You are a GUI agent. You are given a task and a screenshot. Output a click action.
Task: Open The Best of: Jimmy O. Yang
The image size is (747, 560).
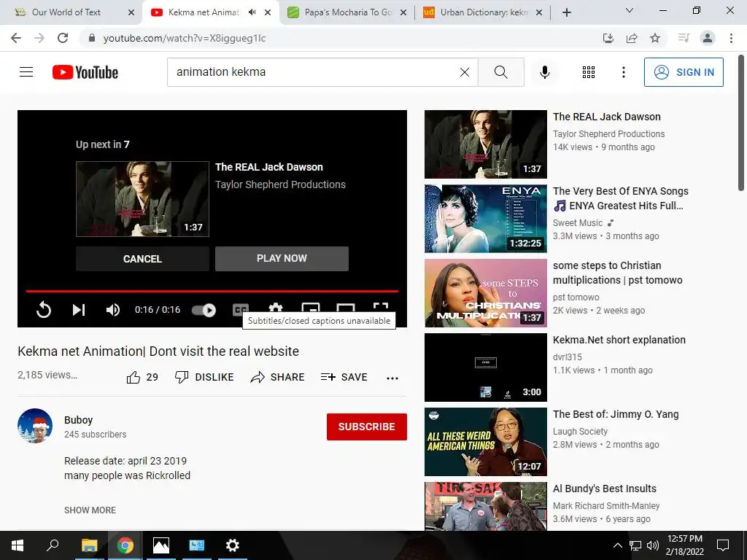coord(616,414)
